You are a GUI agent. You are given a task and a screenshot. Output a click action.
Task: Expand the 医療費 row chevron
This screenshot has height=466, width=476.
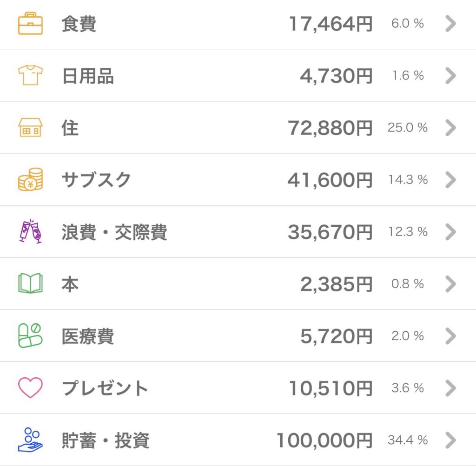point(450,336)
